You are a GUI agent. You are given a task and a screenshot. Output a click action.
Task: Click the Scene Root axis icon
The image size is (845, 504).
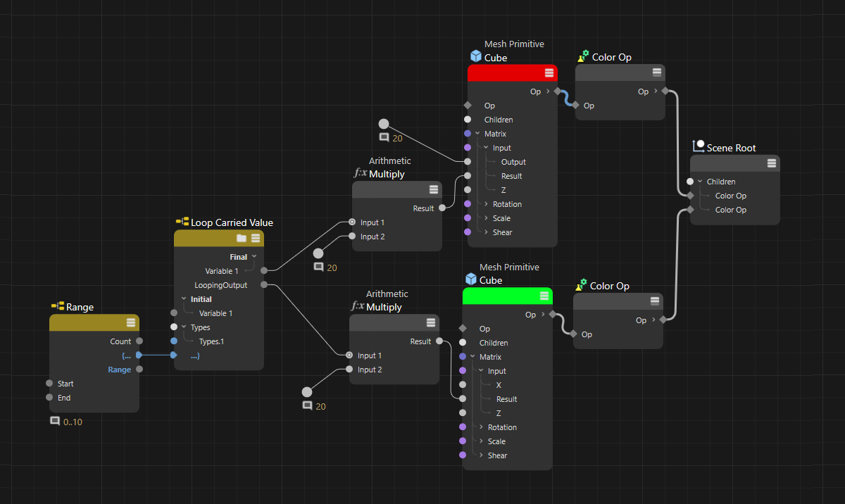tap(699, 146)
